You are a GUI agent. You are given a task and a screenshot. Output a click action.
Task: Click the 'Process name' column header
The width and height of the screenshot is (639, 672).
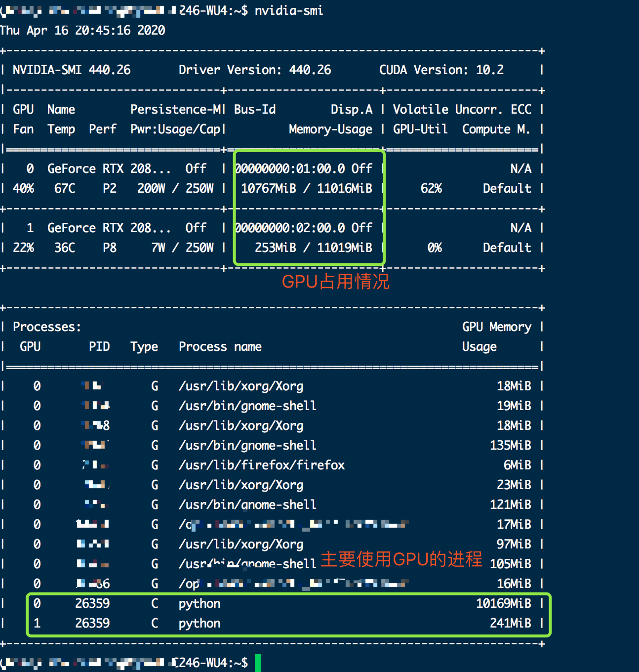coord(220,346)
